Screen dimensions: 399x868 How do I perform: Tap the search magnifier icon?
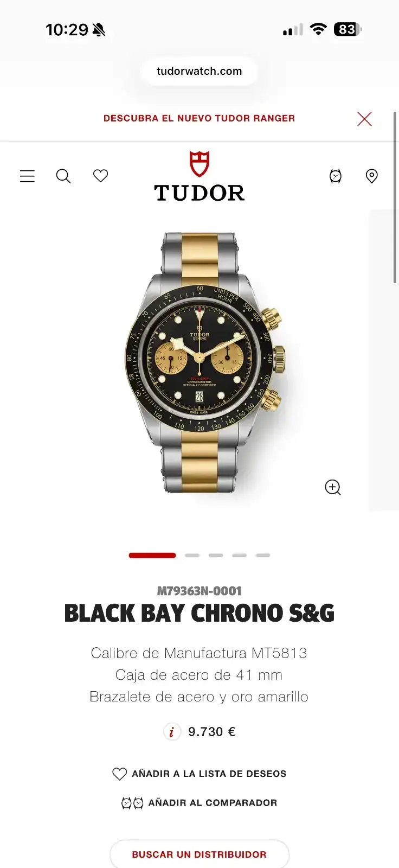(x=63, y=176)
